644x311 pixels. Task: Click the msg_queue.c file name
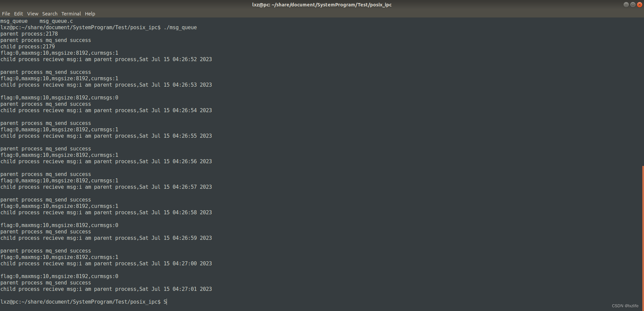[56, 21]
